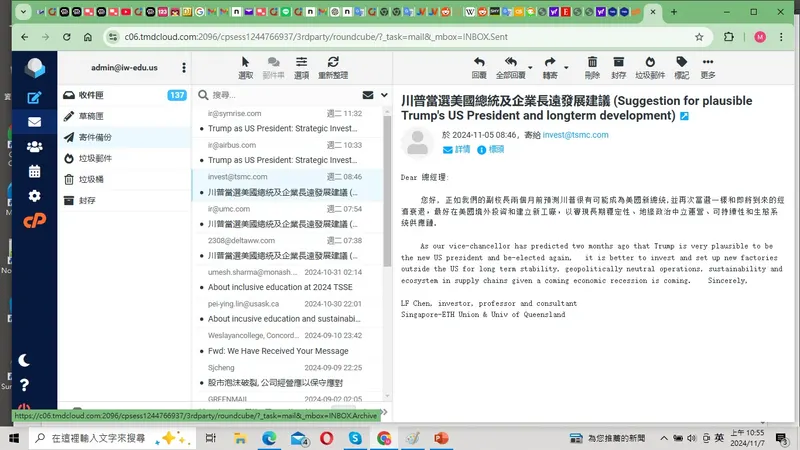The width and height of the screenshot is (800, 450).
Task: Open the 標記 tag menu
Action: (x=682, y=67)
